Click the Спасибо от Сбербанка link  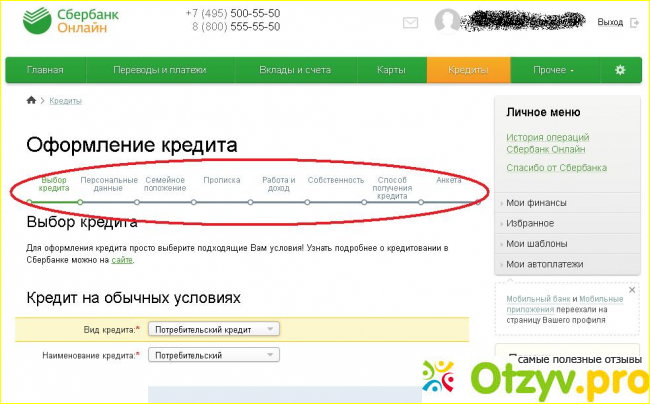pos(556,168)
